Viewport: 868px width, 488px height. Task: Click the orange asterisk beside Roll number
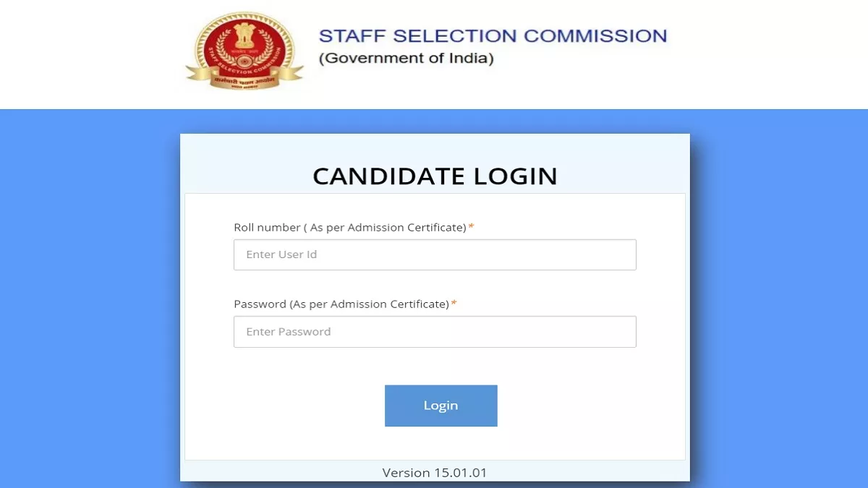click(x=472, y=228)
